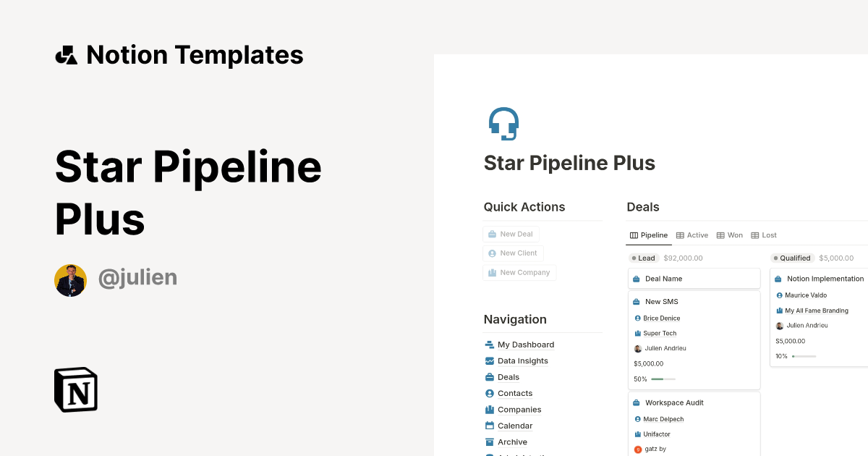The width and height of the screenshot is (868, 456).
Task: Click the New Client button
Action: pos(513,253)
